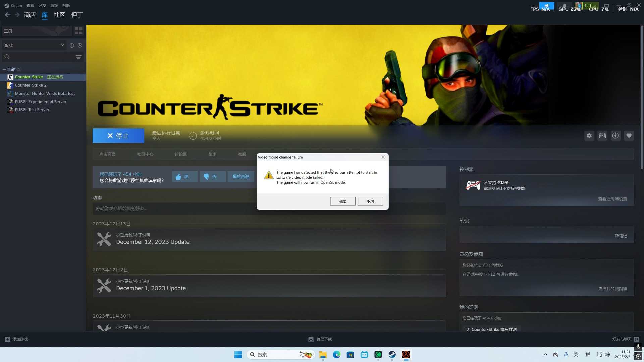
Task: Open the 客服 game tab
Action: click(242, 154)
